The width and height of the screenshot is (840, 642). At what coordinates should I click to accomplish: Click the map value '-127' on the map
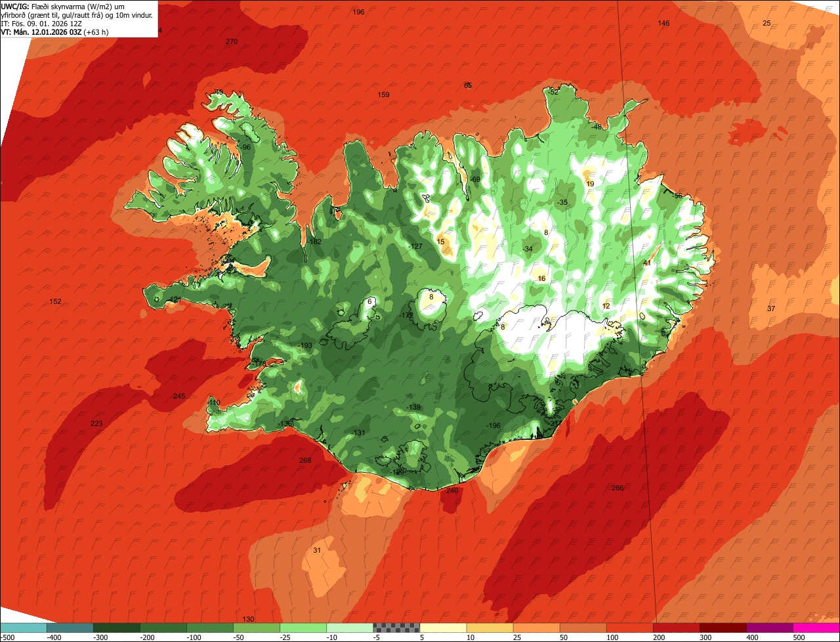[x=415, y=247]
